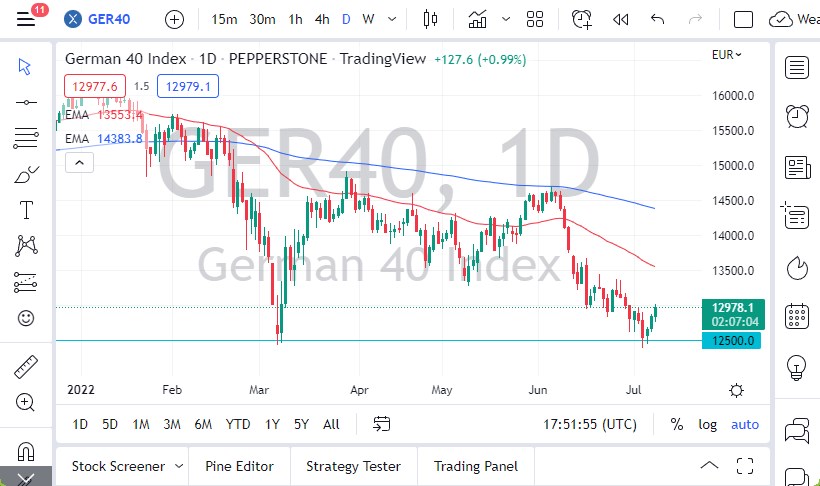
Task: Set the date range to YTD
Action: [x=238, y=424]
